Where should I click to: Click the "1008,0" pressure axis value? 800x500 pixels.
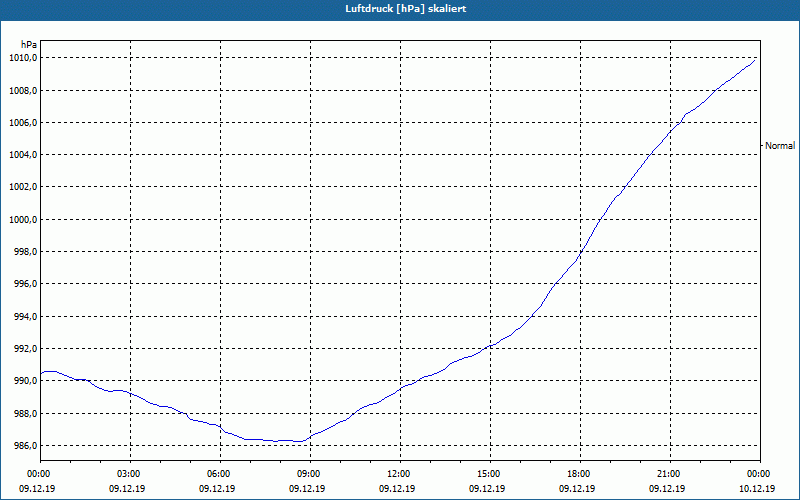23,91
